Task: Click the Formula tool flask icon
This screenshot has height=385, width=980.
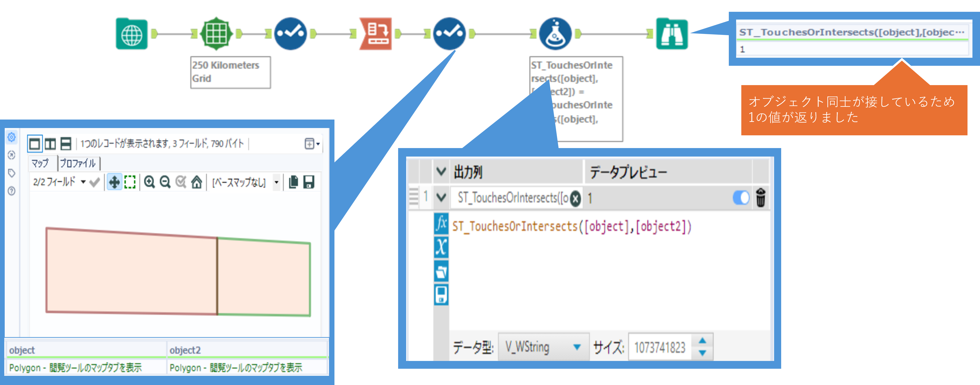Action: tap(555, 34)
